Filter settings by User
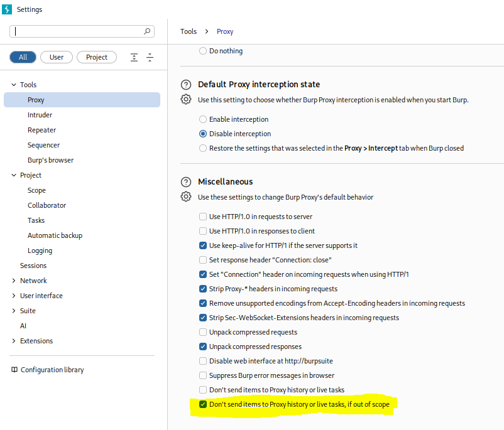The width and height of the screenshot is (504, 430). pos(57,57)
